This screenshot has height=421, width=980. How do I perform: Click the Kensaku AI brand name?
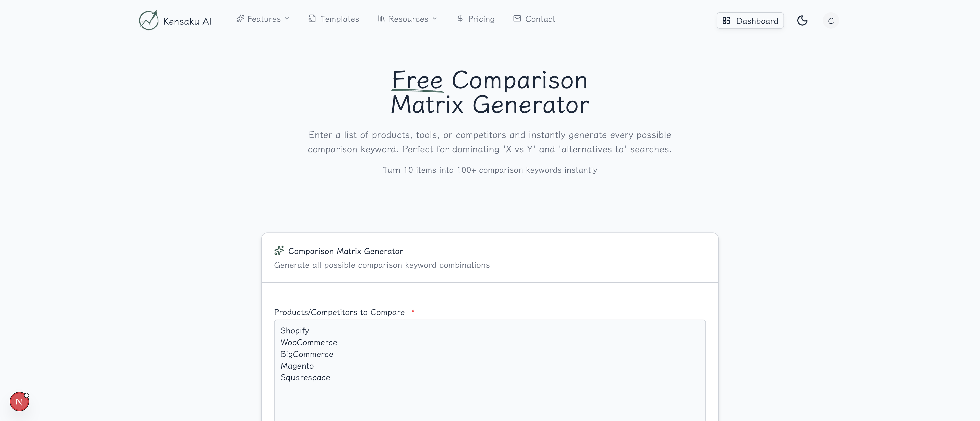point(187,21)
